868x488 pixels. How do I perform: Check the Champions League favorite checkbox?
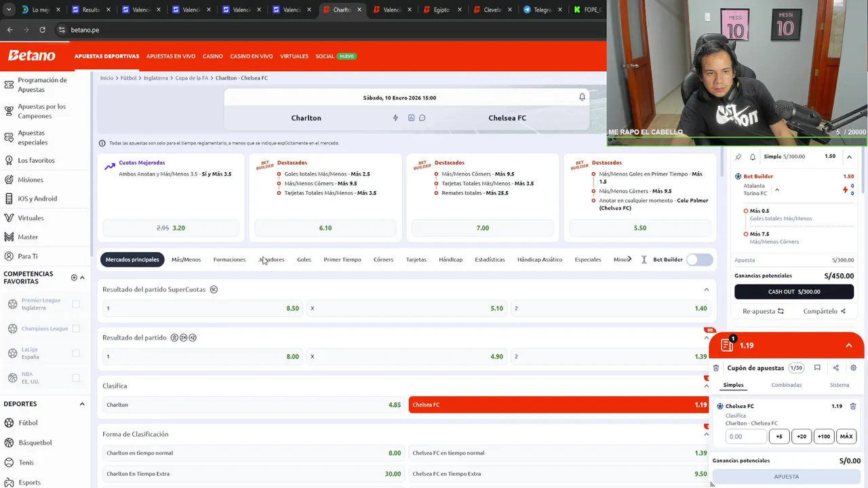[x=76, y=329]
